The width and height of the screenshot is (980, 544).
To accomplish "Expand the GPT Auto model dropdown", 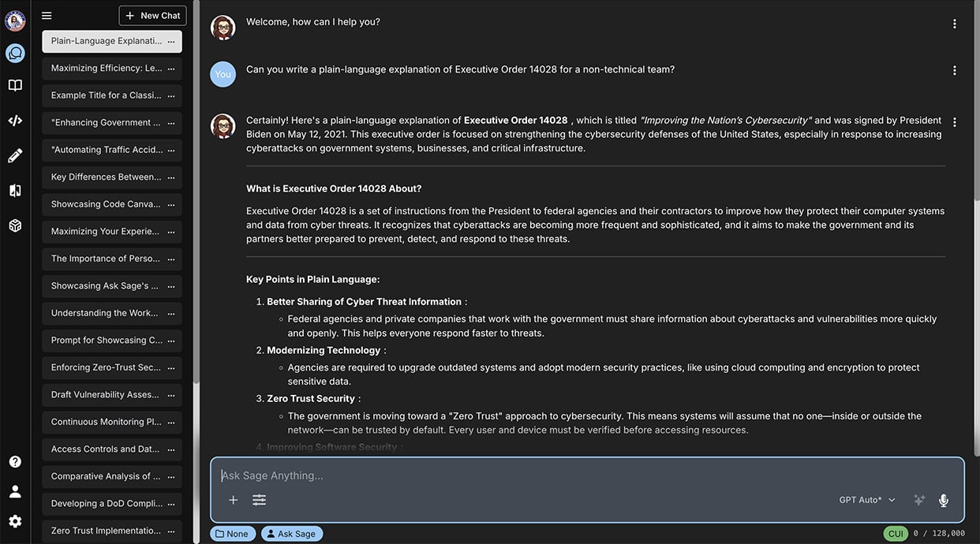I will (x=867, y=500).
